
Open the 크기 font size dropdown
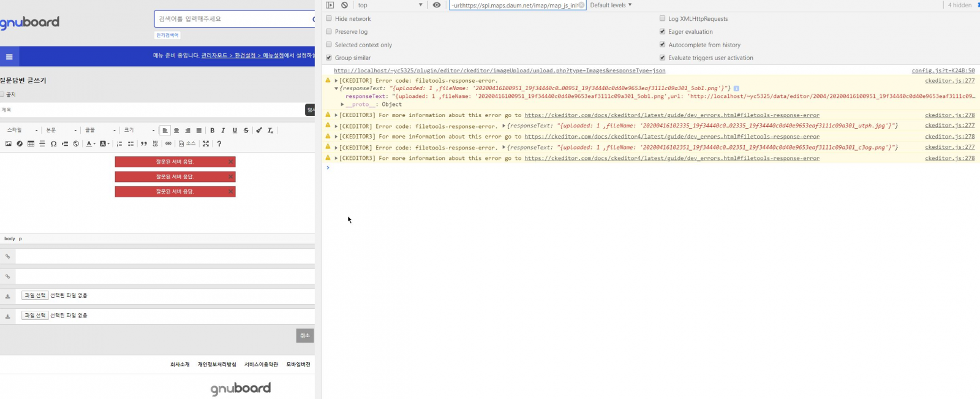[x=139, y=131]
